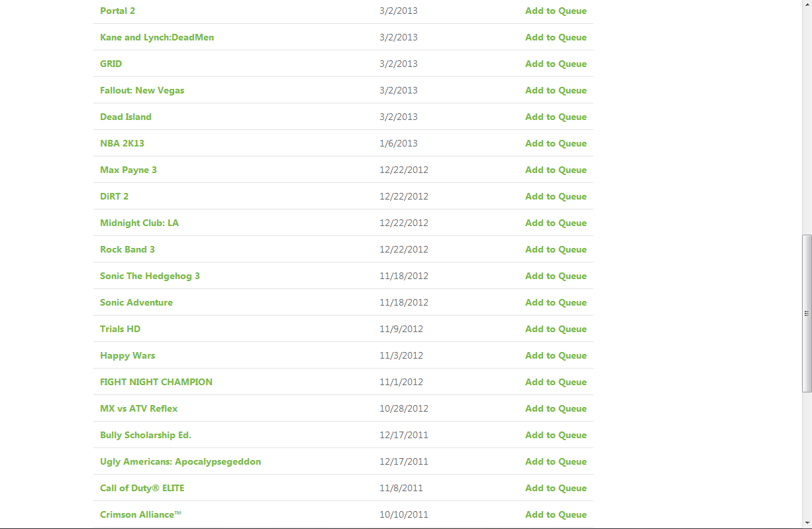The height and width of the screenshot is (529, 812).
Task: Add Bully Scholarship Ed. to queue
Action: pos(556,435)
